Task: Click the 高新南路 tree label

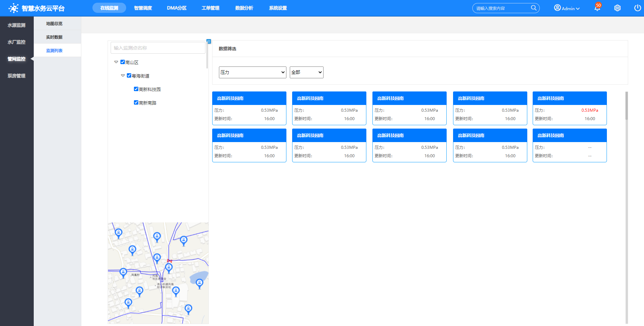Action: (x=148, y=103)
